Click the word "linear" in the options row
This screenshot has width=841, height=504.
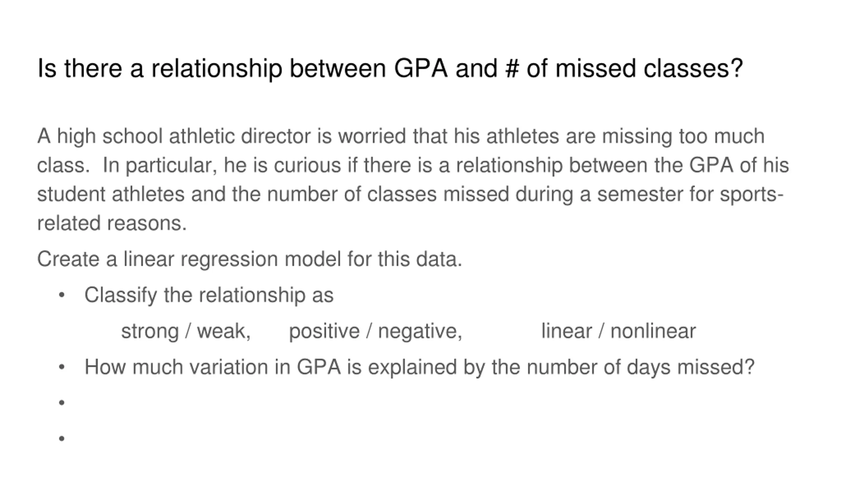(566, 331)
